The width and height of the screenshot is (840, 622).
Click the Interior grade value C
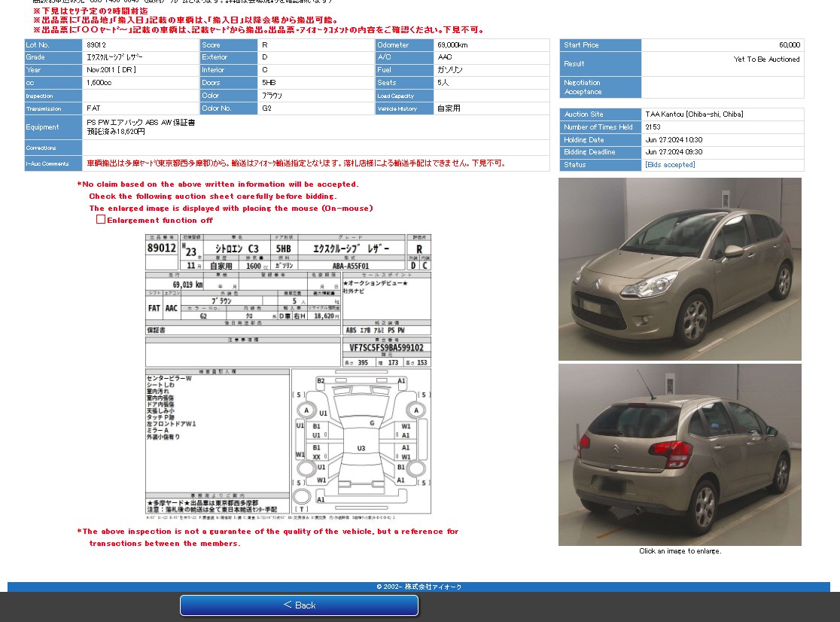point(265,69)
